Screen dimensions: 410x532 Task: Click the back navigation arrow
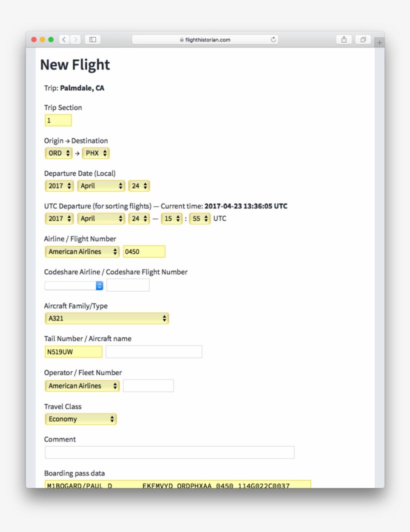(x=63, y=39)
